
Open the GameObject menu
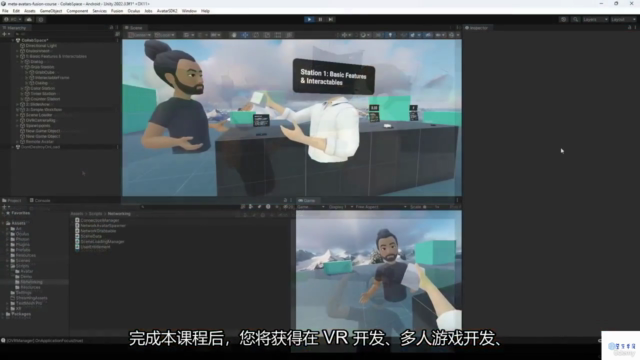click(51, 11)
